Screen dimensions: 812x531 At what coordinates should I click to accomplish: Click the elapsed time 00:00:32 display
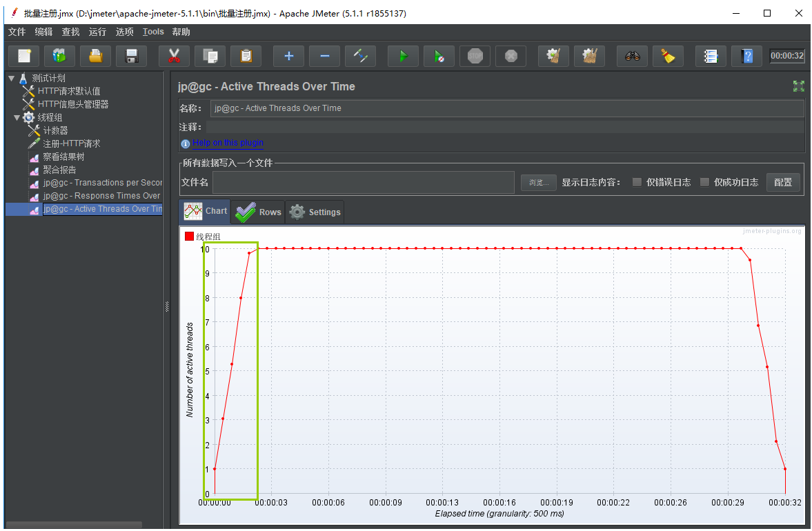pyautogui.click(x=786, y=56)
